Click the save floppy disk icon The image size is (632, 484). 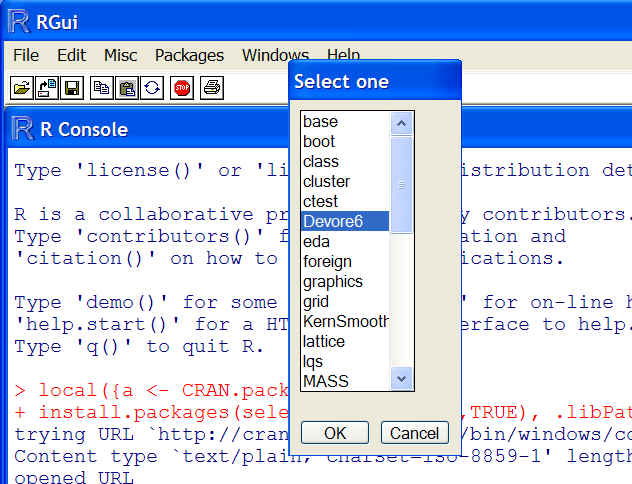[72, 87]
